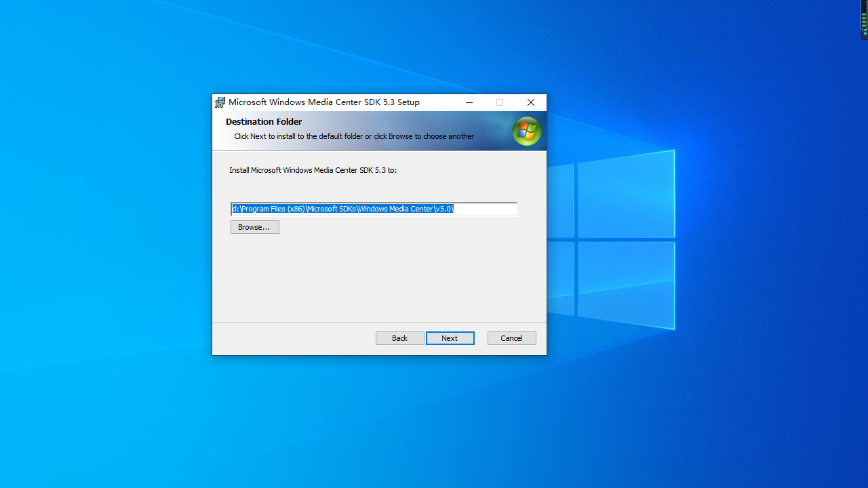The width and height of the screenshot is (868, 488).
Task: Select the destination folder path field
Action: point(374,209)
